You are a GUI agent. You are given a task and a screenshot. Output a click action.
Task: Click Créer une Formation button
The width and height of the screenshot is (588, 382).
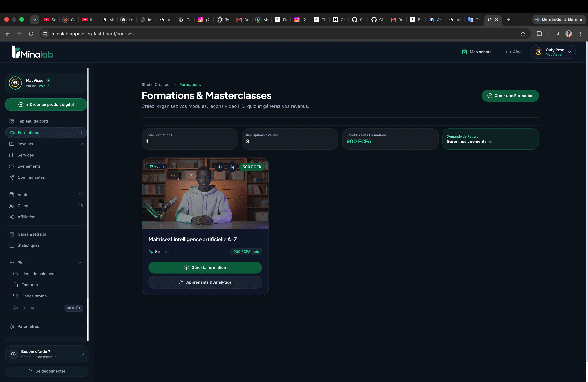tap(510, 96)
